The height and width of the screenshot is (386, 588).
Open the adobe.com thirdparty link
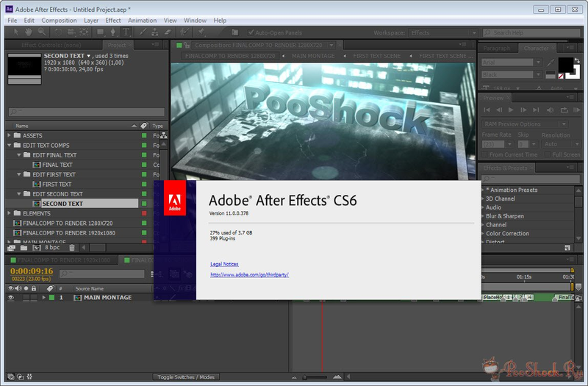[x=249, y=274]
